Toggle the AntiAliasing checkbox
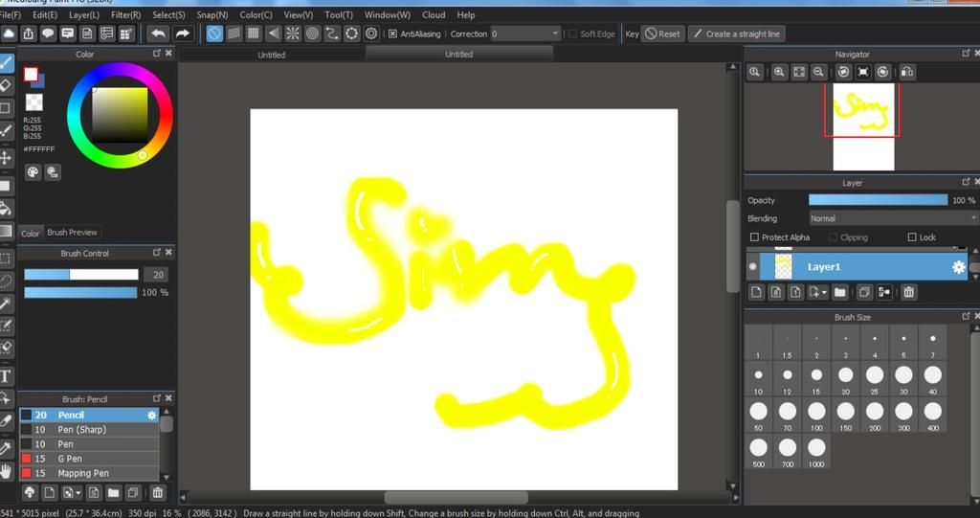 coord(392,34)
